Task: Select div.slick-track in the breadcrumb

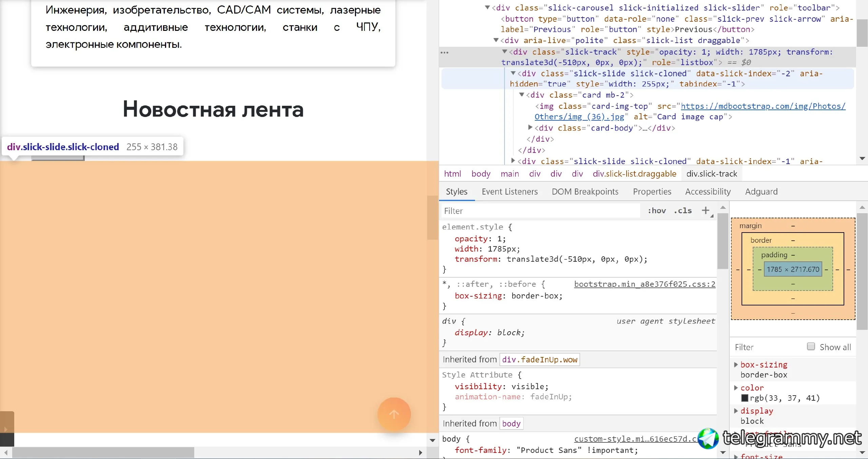Action: click(712, 174)
